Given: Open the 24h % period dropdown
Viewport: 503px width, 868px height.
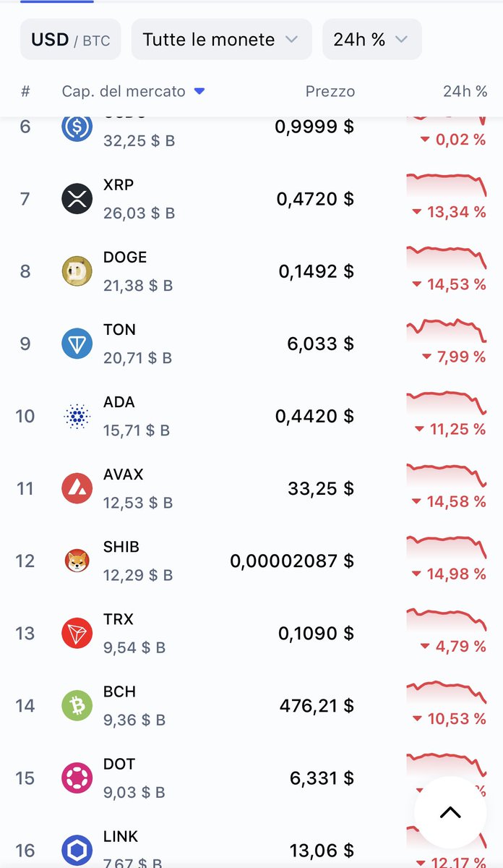Looking at the screenshot, I should coord(371,39).
